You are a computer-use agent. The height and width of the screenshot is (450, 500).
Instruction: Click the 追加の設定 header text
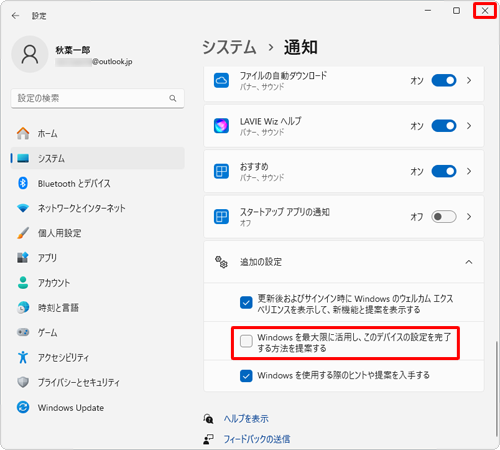(x=261, y=262)
